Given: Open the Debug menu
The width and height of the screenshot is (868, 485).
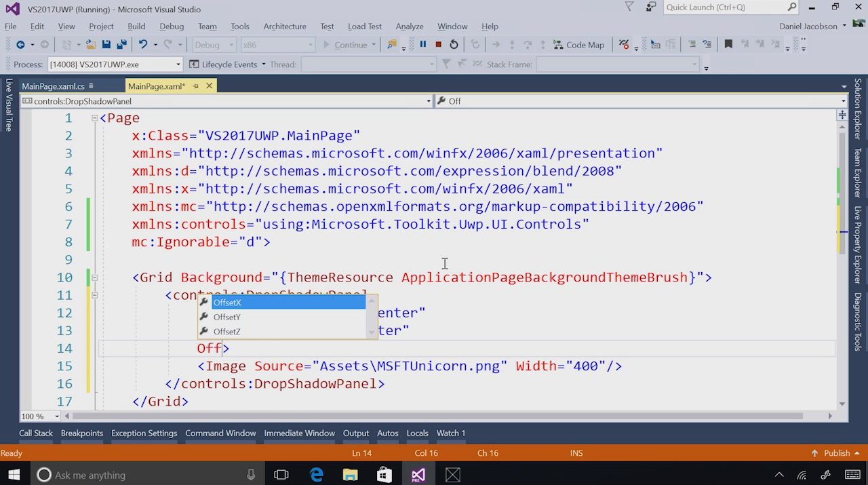Looking at the screenshot, I should pos(172,26).
